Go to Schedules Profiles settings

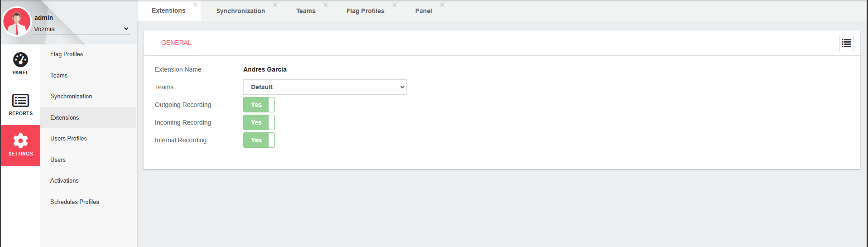(x=75, y=202)
